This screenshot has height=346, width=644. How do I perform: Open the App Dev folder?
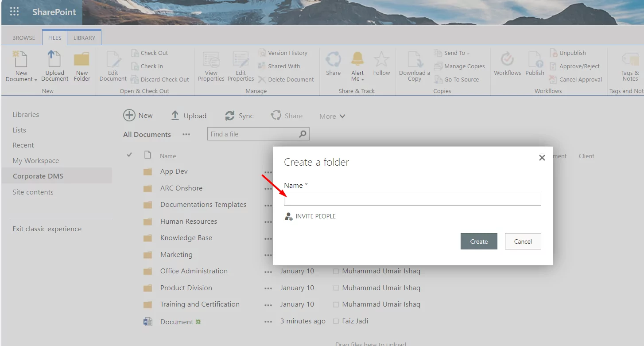(174, 171)
